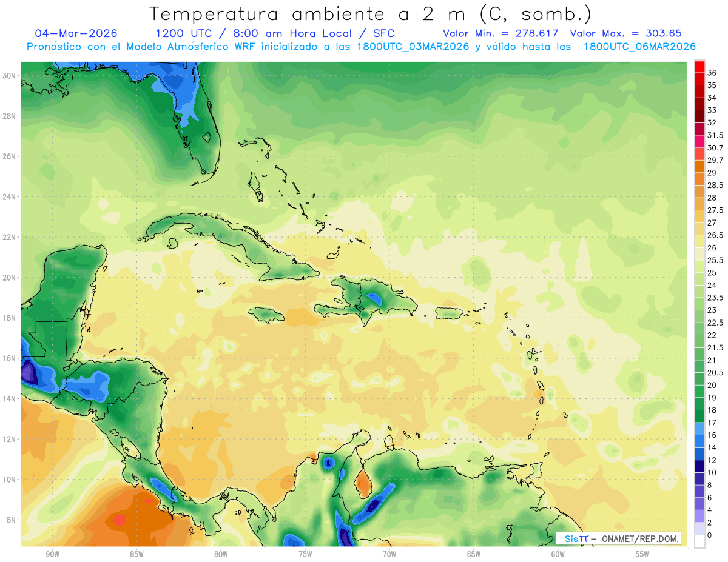Click the hot pink swatch between 30.7 and 31.5

point(699,142)
